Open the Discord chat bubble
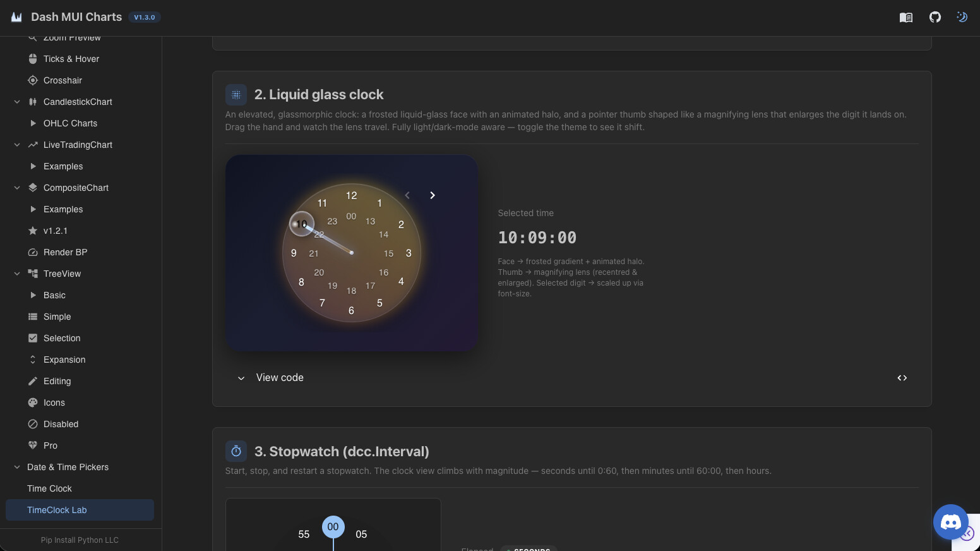Image resolution: width=980 pixels, height=551 pixels. (x=951, y=522)
